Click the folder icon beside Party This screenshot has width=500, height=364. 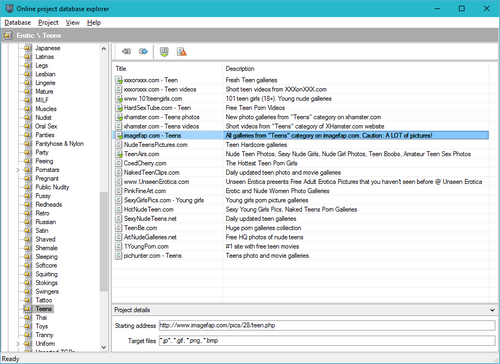pyautogui.click(x=28, y=152)
